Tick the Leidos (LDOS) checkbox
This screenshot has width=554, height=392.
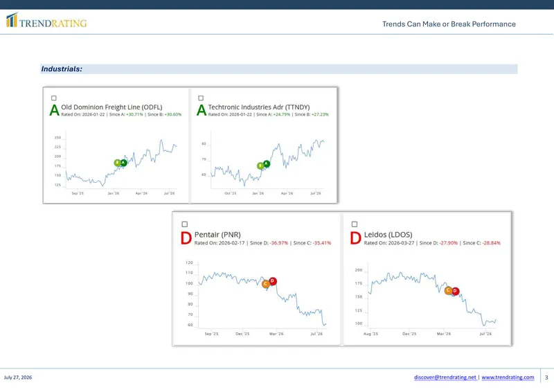click(355, 224)
